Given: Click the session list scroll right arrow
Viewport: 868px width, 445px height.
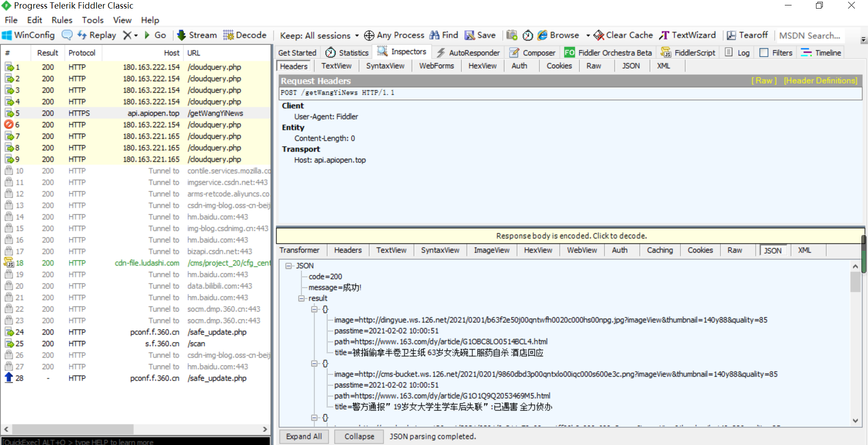Looking at the screenshot, I should pos(265,429).
